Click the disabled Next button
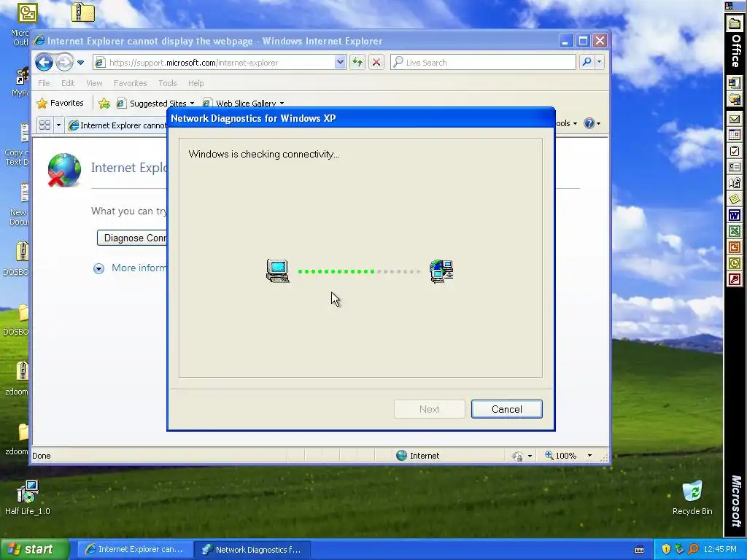Image resolution: width=747 pixels, height=560 pixels. (x=429, y=409)
